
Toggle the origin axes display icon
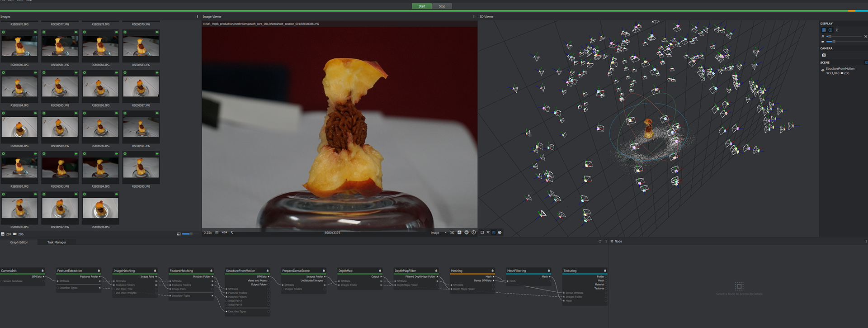click(837, 30)
